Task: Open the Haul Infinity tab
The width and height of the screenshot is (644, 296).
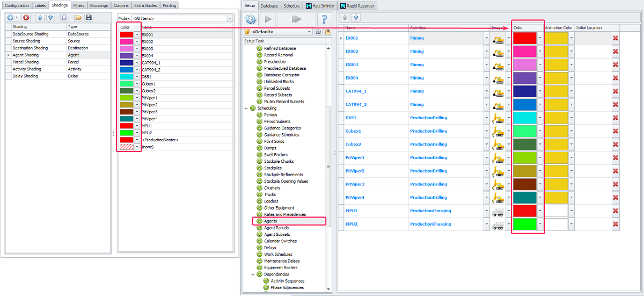Action: [320, 6]
